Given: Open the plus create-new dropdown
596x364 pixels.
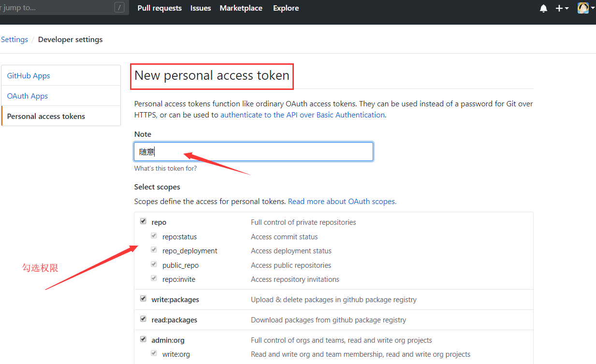Looking at the screenshot, I should pos(562,8).
